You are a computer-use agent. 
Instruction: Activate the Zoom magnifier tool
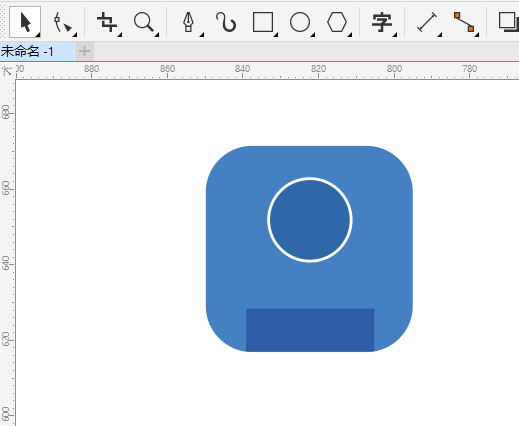point(144,22)
